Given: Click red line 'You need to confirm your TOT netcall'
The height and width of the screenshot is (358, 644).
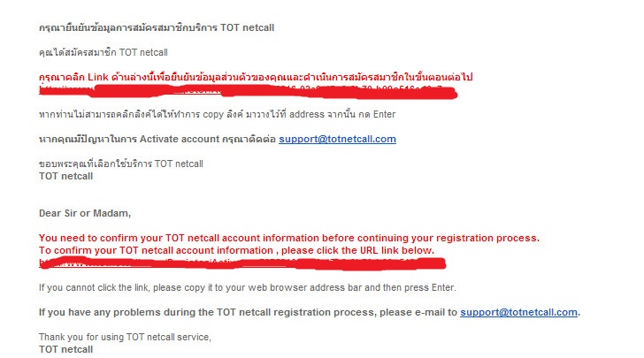Looking at the screenshot, I should [x=289, y=238].
